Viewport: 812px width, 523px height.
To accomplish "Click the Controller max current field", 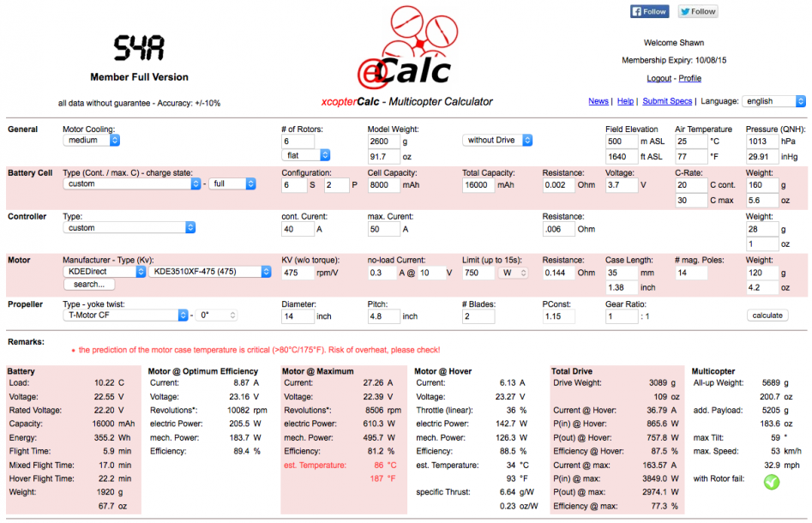I will [x=384, y=229].
